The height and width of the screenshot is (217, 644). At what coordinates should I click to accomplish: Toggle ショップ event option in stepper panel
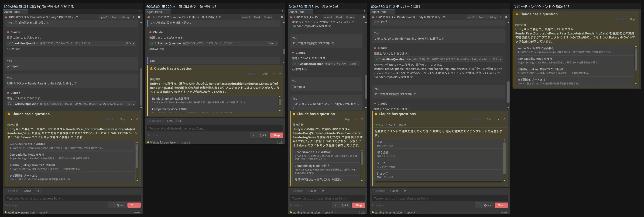click(x=438, y=175)
